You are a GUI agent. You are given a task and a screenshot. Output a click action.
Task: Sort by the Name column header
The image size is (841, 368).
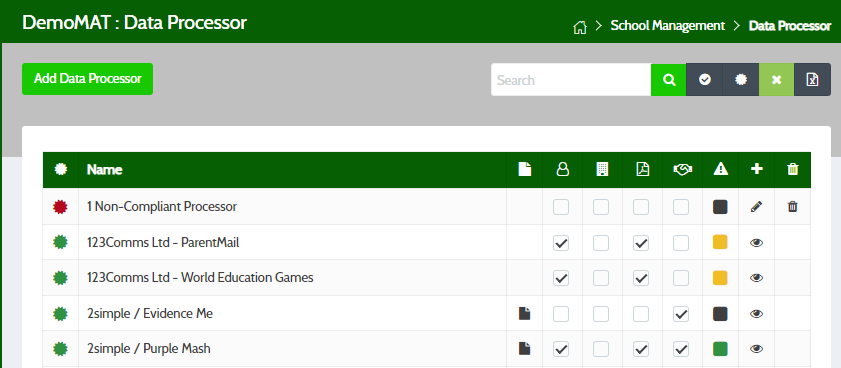(105, 170)
